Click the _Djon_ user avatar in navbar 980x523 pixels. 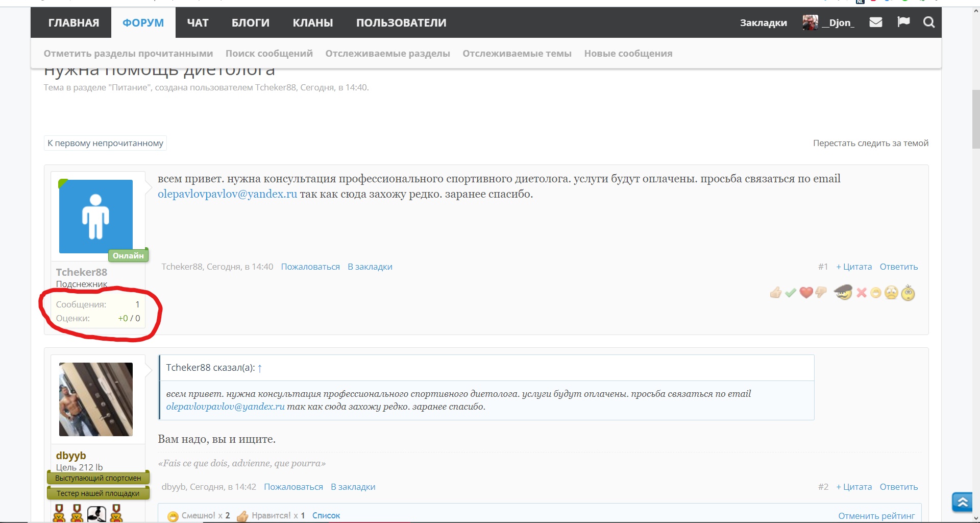(810, 22)
